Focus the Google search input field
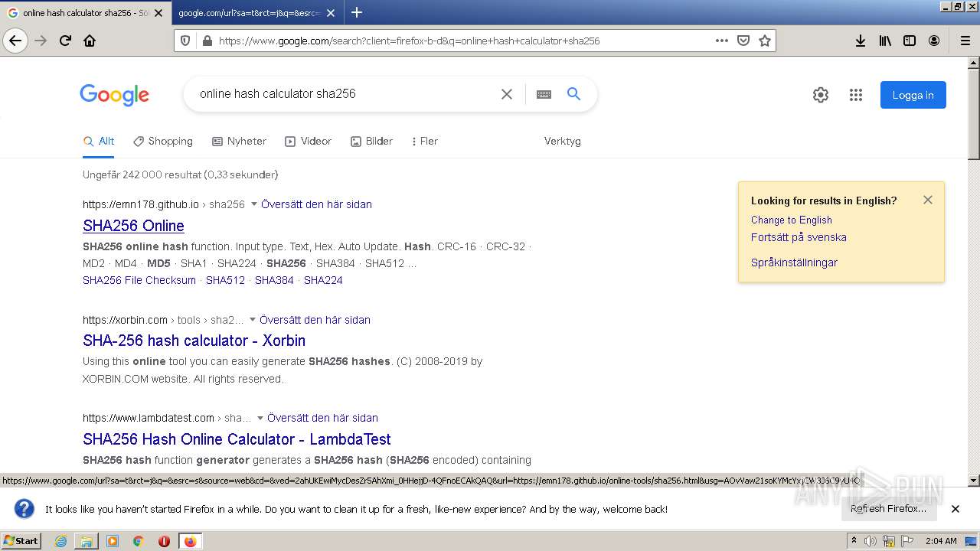 (x=345, y=94)
